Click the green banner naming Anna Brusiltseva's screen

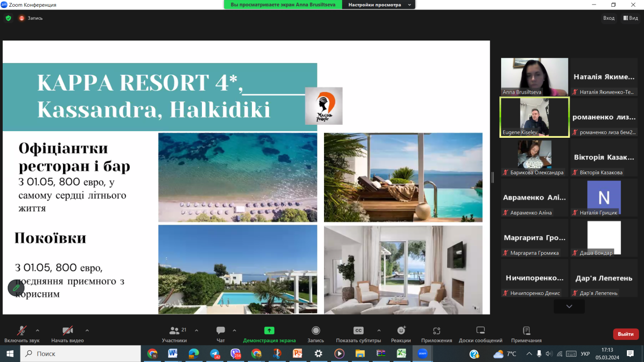pyautogui.click(x=283, y=5)
